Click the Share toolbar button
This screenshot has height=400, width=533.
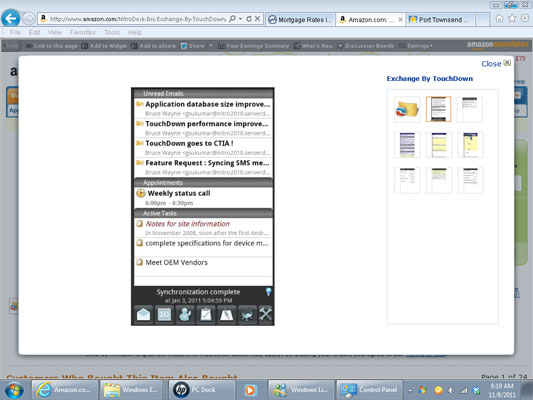(x=192, y=46)
